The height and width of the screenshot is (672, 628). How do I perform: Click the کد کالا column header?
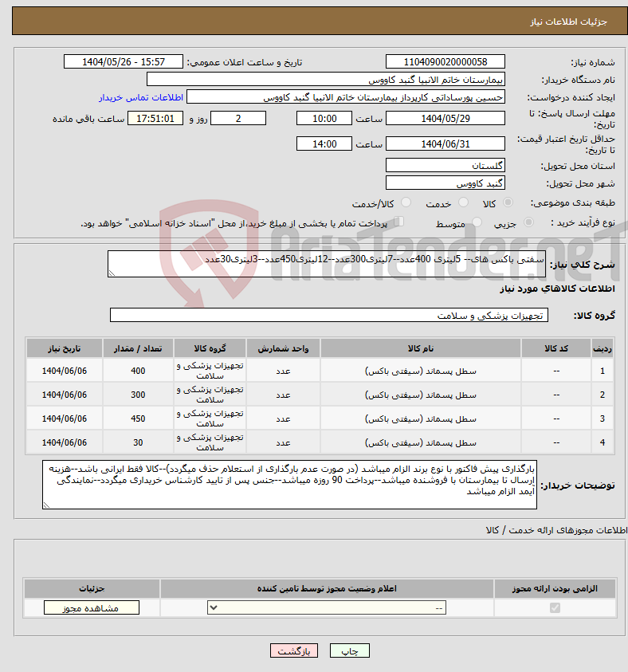pos(556,348)
